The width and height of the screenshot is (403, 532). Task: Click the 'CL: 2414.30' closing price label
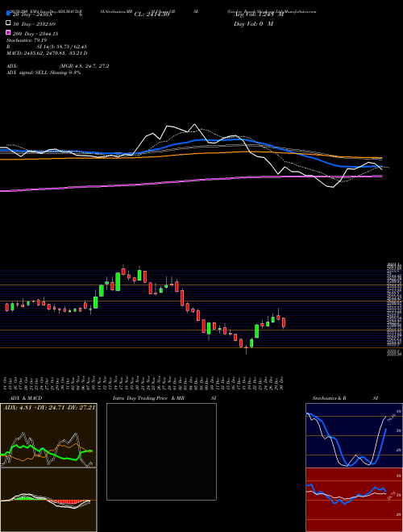[152, 15]
